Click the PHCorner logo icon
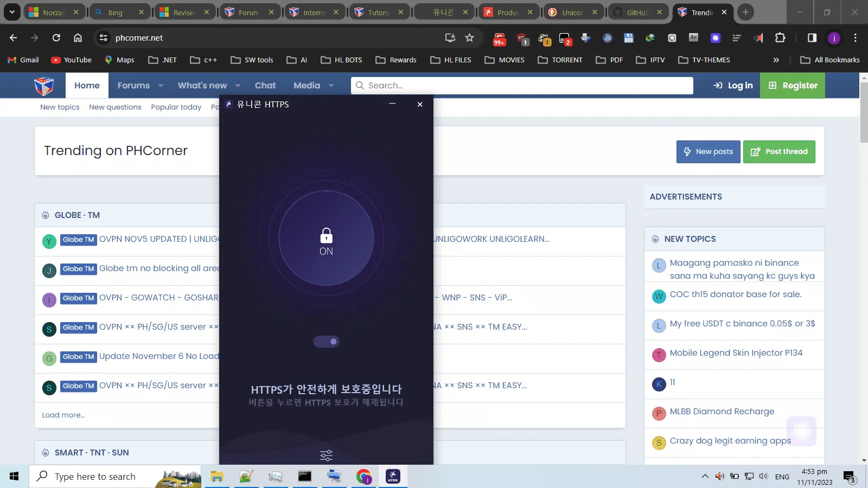This screenshot has height=488, width=868. (44, 86)
